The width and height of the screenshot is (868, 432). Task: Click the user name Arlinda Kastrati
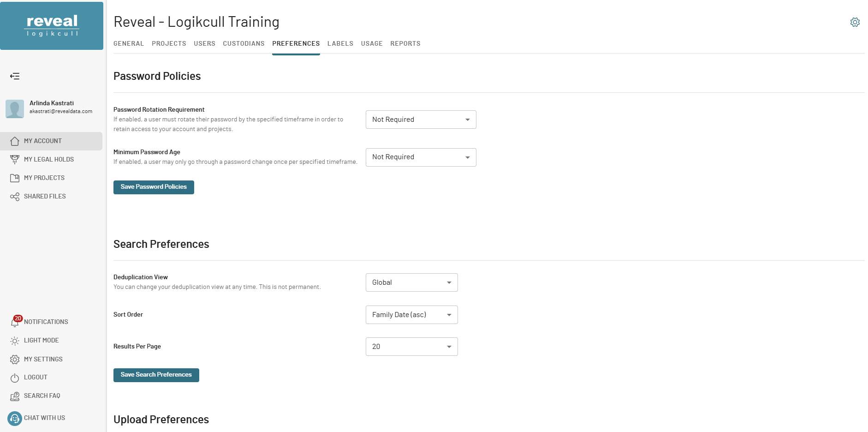pos(52,103)
